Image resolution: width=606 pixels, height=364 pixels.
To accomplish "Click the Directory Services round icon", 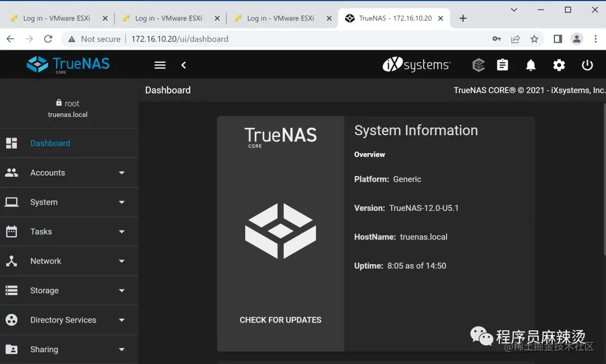I will coord(12,320).
